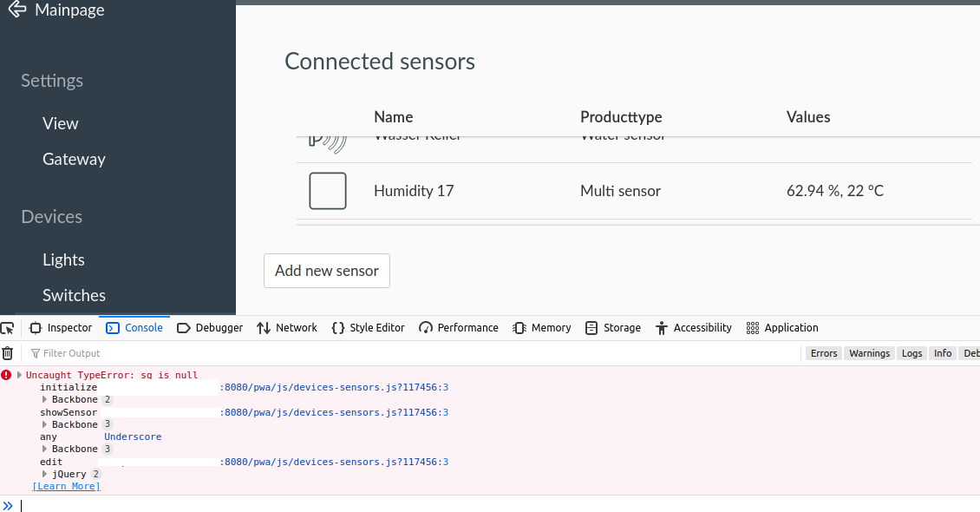Open Lights in the sidebar
980x512 pixels.
coord(63,259)
